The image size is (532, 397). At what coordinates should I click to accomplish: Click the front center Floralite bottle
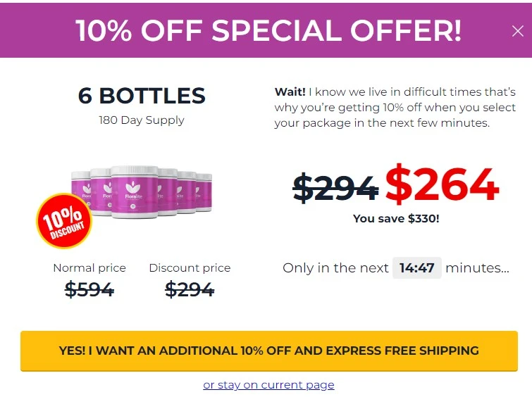pos(135,192)
